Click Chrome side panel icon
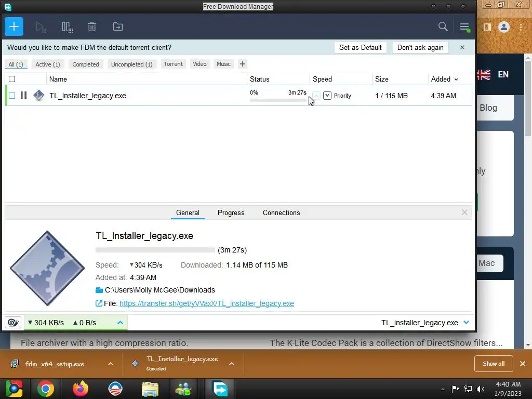The image size is (532, 399). [x=487, y=27]
